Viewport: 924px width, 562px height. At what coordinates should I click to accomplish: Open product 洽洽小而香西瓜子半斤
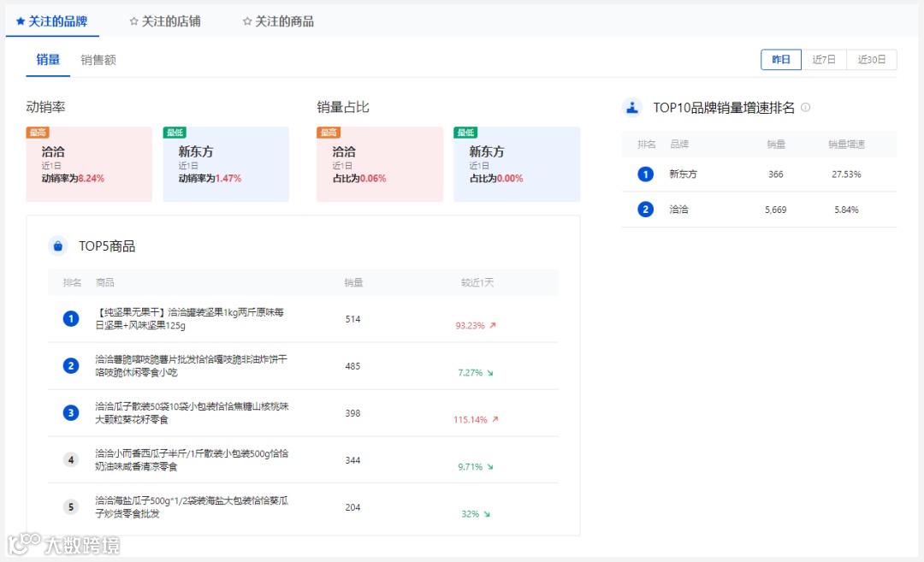192,460
